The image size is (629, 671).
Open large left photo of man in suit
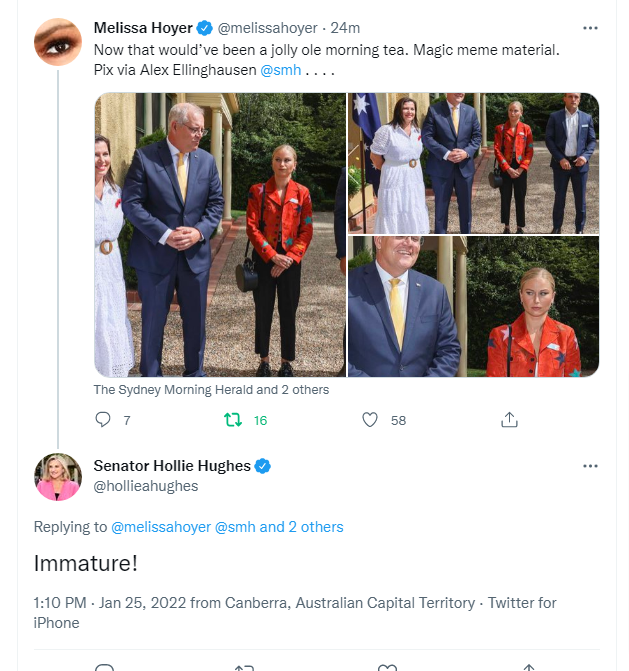click(x=220, y=235)
